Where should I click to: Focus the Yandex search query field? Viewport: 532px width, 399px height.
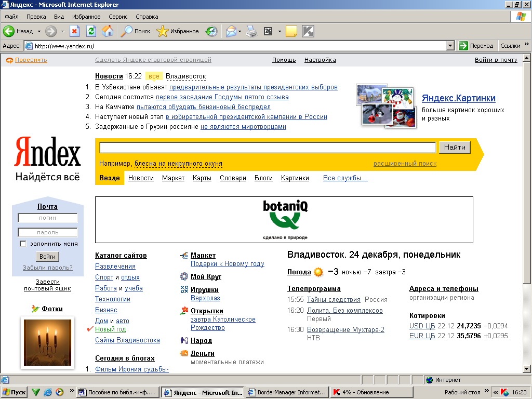[x=268, y=148]
